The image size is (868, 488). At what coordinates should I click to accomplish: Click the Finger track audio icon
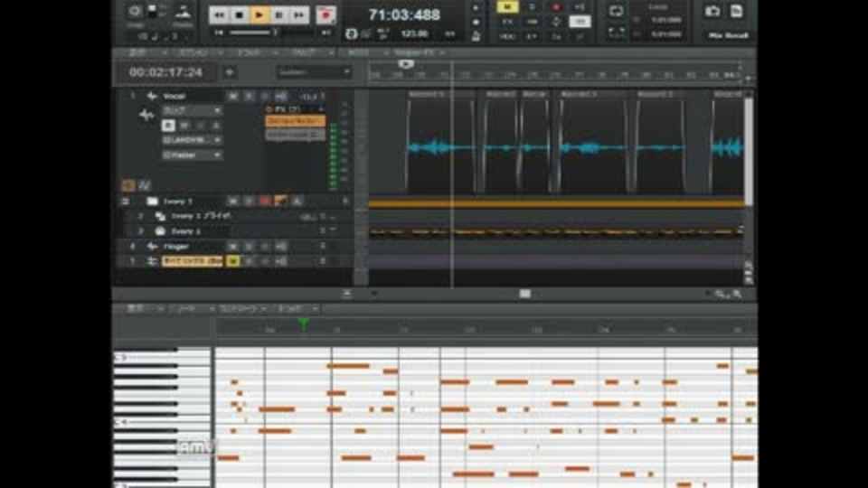click(x=152, y=246)
